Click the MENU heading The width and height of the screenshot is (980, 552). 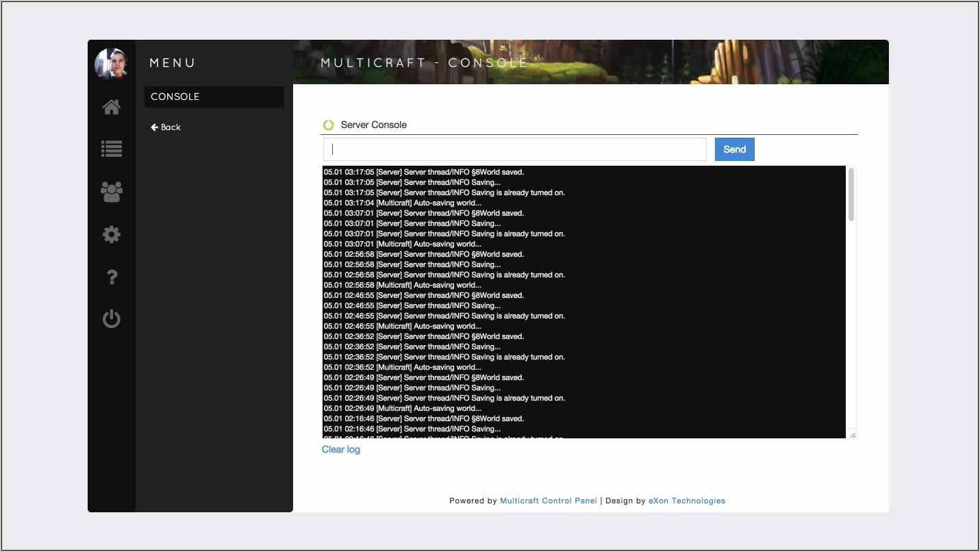173,63
